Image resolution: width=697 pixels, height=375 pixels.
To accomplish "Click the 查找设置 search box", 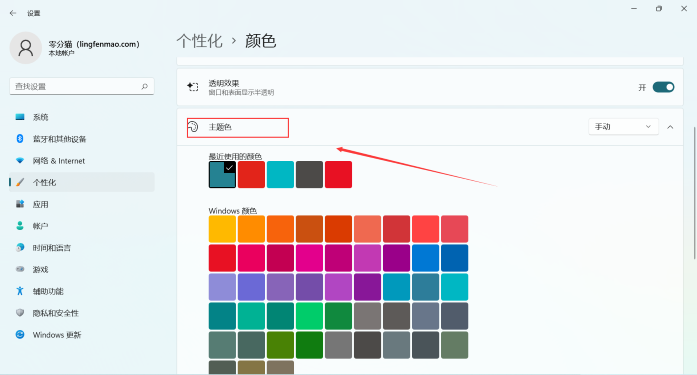I will [82, 86].
